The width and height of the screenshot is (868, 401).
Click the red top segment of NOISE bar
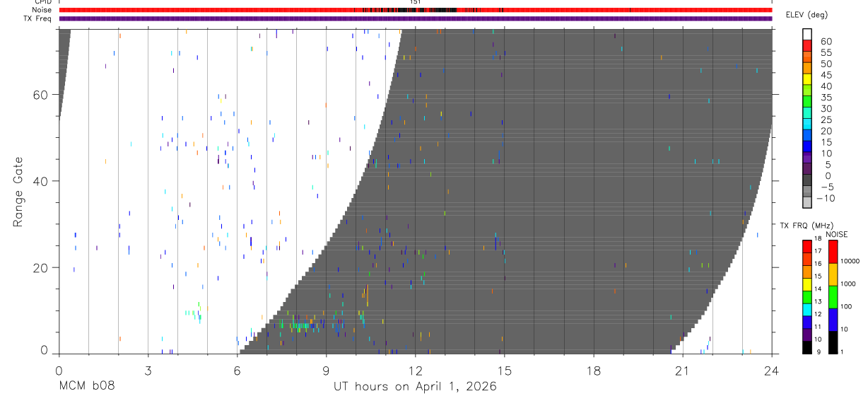click(833, 251)
